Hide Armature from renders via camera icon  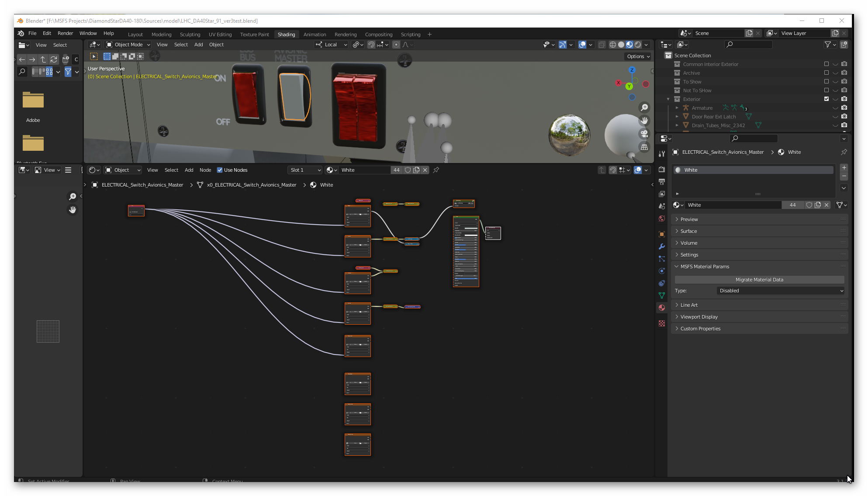click(x=844, y=108)
